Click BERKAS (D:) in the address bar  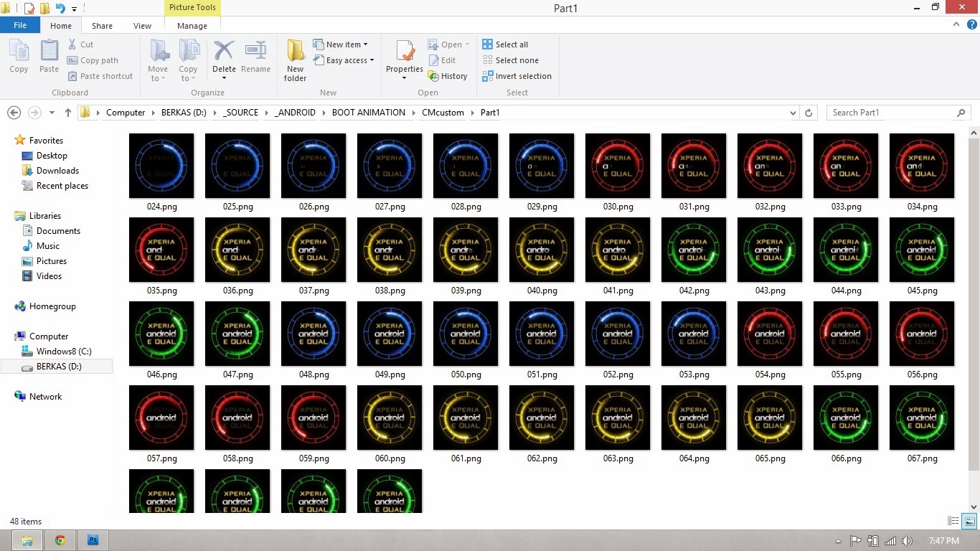click(x=184, y=113)
